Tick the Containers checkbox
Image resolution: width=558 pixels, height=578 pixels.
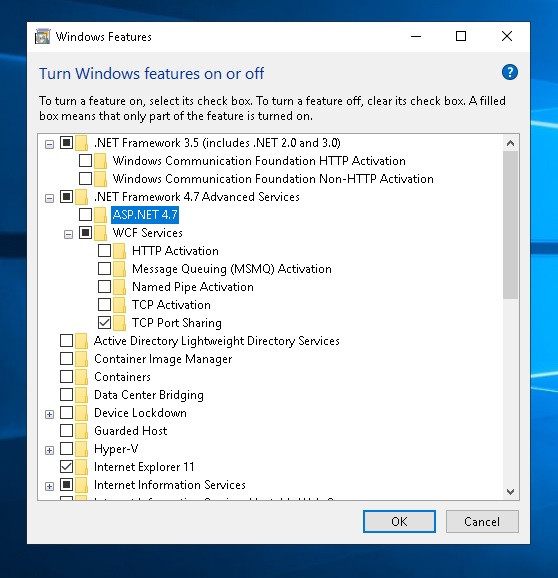point(66,376)
